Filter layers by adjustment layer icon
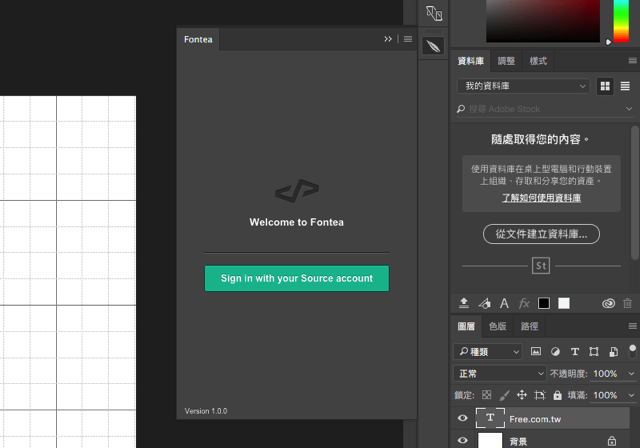The width and height of the screenshot is (640, 448). pos(555,352)
